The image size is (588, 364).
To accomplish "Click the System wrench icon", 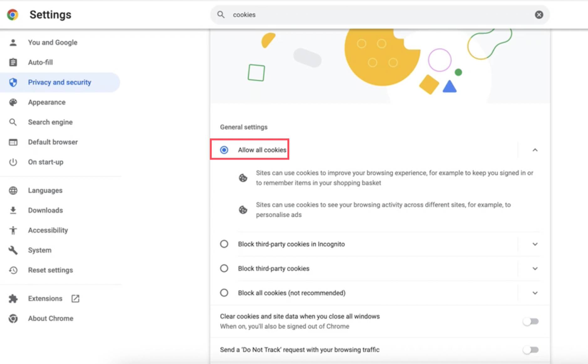I will (x=13, y=250).
